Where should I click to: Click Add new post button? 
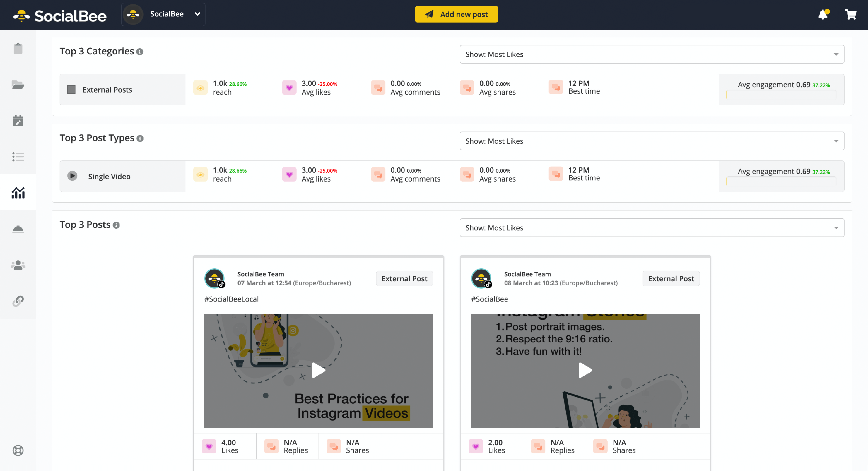(x=456, y=14)
